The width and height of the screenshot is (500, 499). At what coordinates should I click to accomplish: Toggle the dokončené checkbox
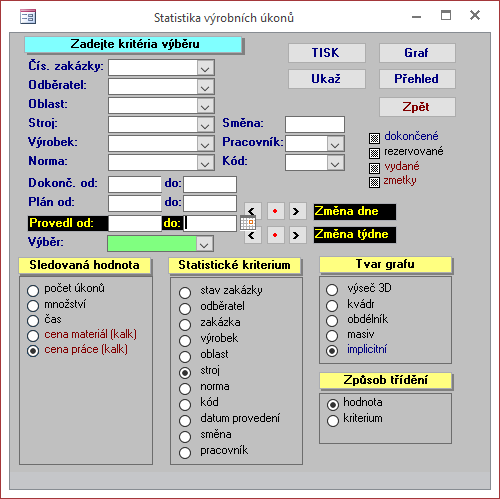[374, 138]
